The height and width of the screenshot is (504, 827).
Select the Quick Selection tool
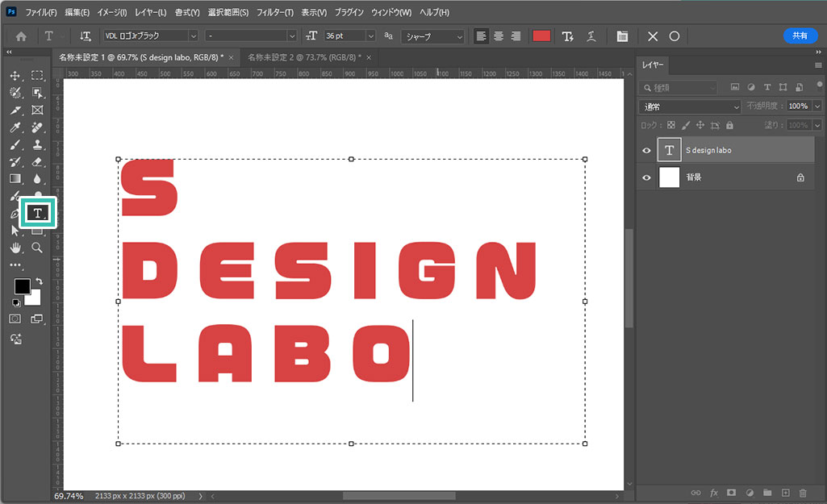click(x=15, y=93)
